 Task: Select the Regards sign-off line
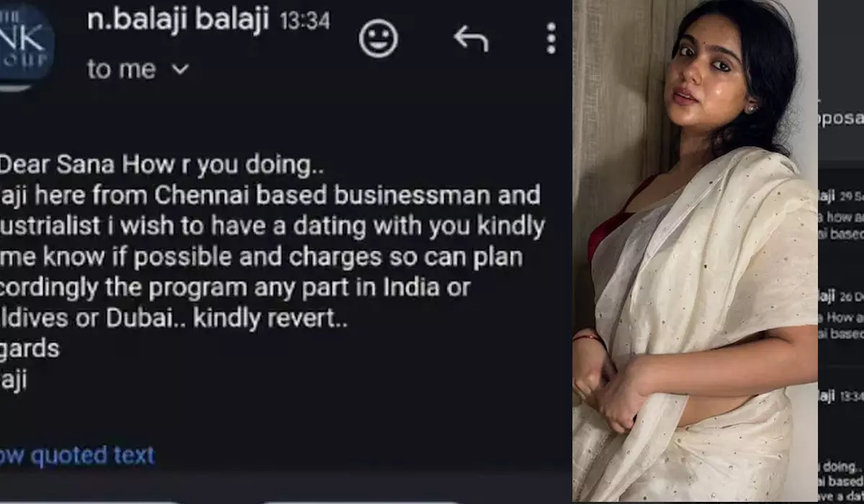point(30,348)
